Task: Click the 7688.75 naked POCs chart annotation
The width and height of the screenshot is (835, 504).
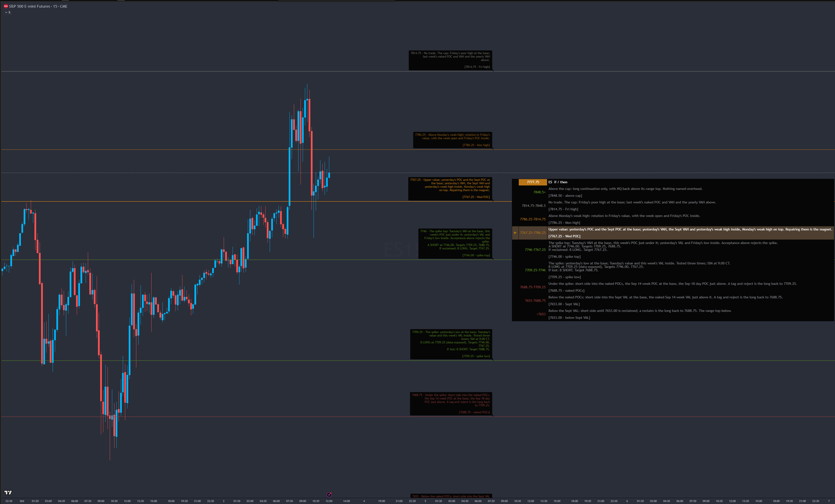Action: click(451, 404)
